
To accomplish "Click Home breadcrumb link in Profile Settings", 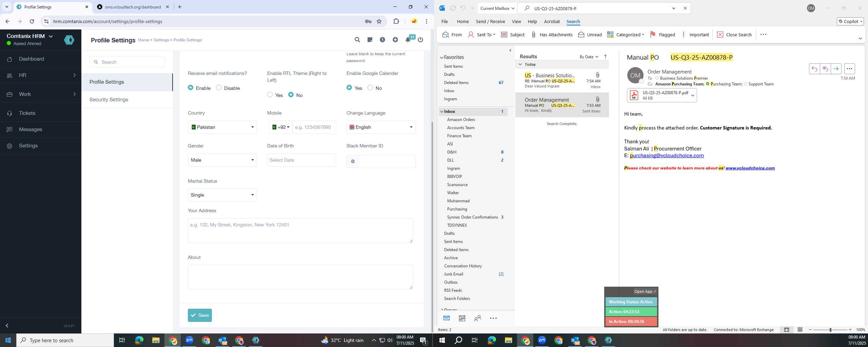I will (143, 40).
